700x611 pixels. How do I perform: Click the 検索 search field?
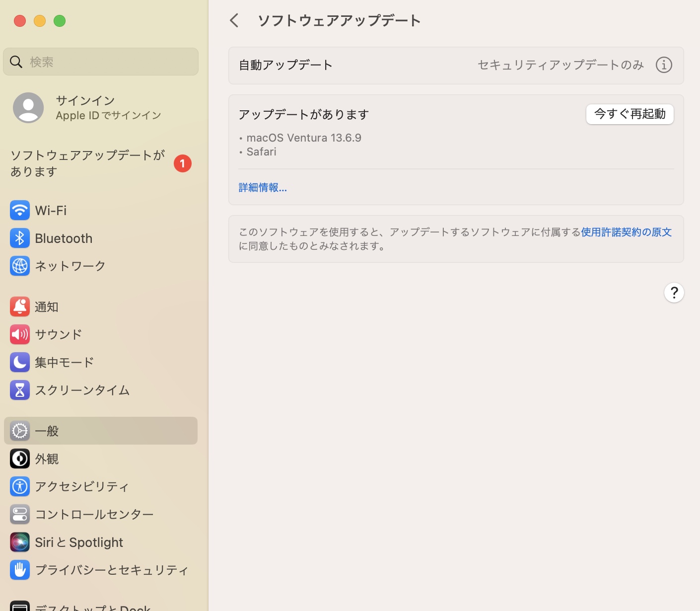point(100,62)
